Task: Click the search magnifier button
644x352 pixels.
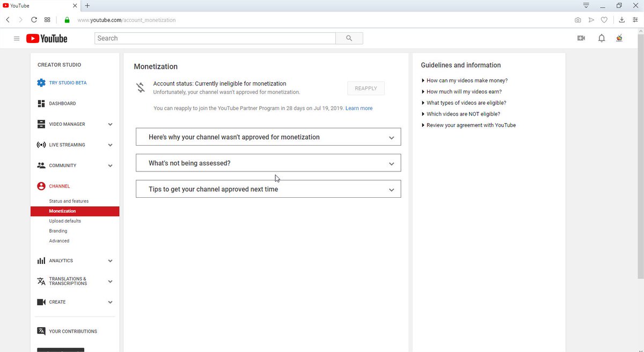Action: [349, 38]
